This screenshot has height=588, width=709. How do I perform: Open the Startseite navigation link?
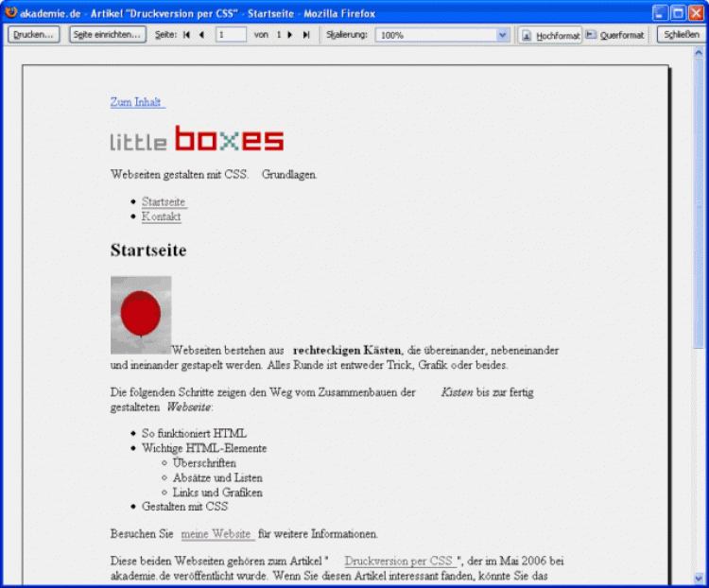(164, 201)
